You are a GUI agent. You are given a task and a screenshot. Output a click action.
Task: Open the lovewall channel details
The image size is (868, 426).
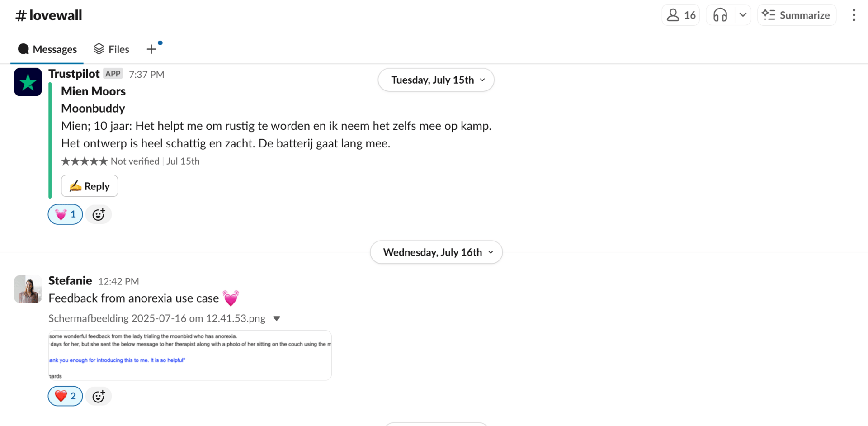coord(49,15)
